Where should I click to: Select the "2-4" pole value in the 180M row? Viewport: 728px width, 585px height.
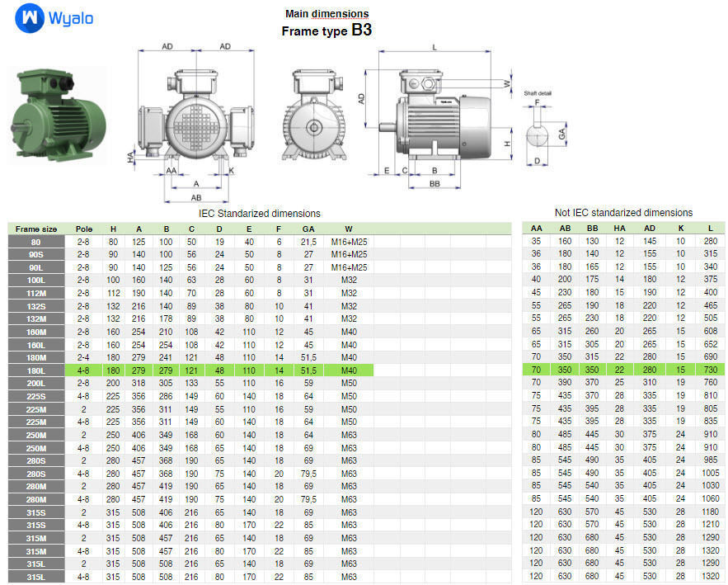click(x=83, y=357)
